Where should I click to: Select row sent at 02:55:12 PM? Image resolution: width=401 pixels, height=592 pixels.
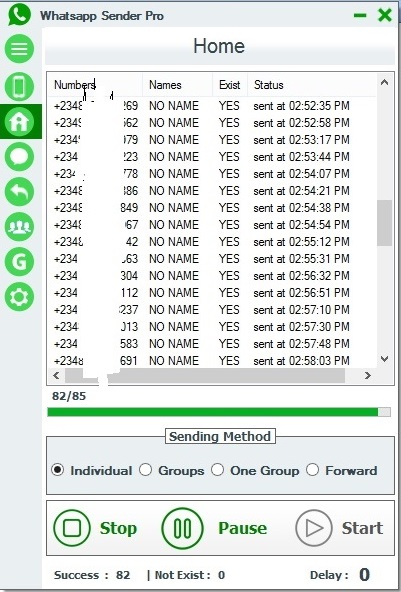pyautogui.click(x=212, y=242)
